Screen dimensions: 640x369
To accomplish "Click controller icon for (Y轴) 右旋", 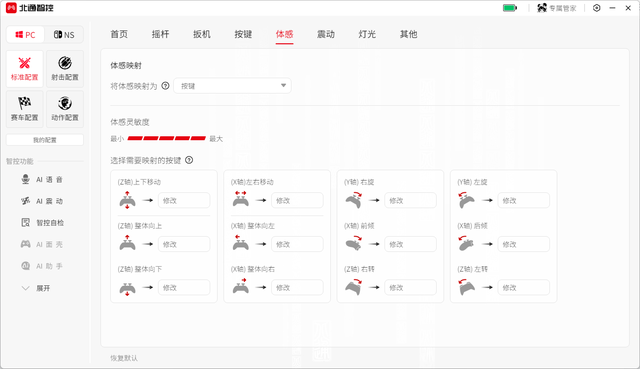I will (x=354, y=200).
